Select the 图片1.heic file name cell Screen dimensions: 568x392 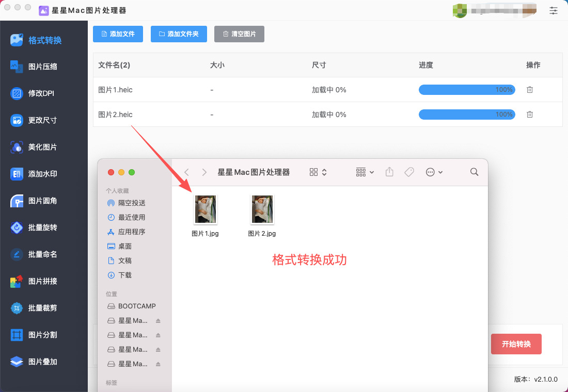(x=116, y=90)
